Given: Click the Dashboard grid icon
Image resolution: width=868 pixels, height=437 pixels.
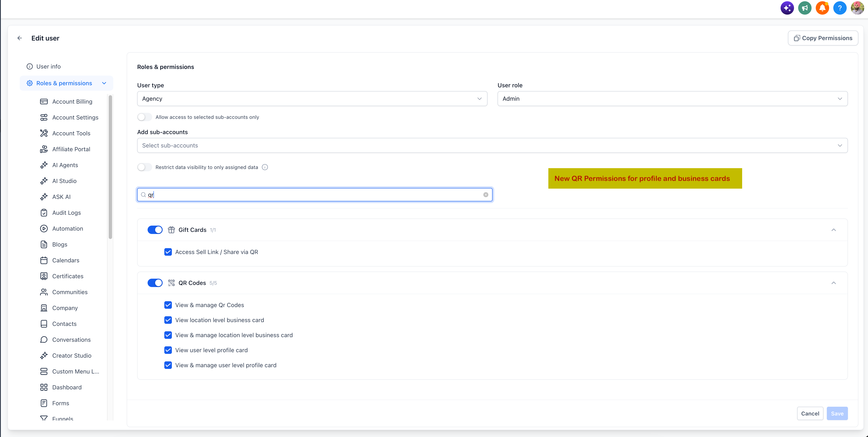Looking at the screenshot, I should pos(44,387).
